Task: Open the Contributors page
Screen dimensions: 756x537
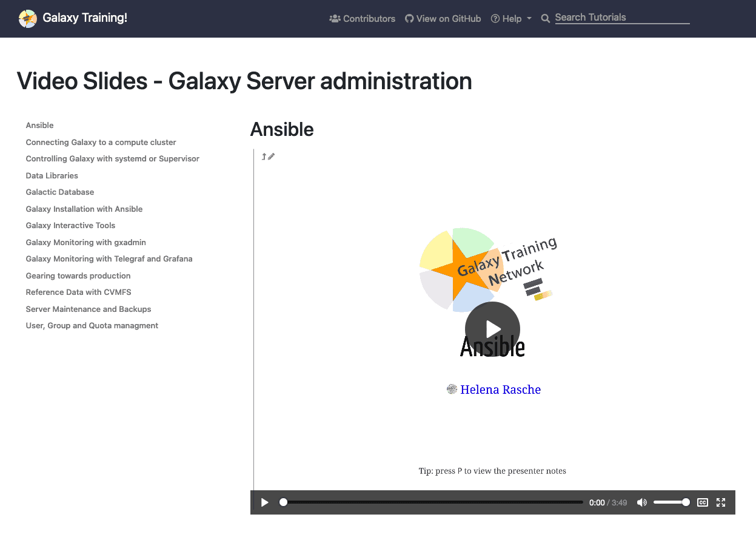Action: pos(363,19)
